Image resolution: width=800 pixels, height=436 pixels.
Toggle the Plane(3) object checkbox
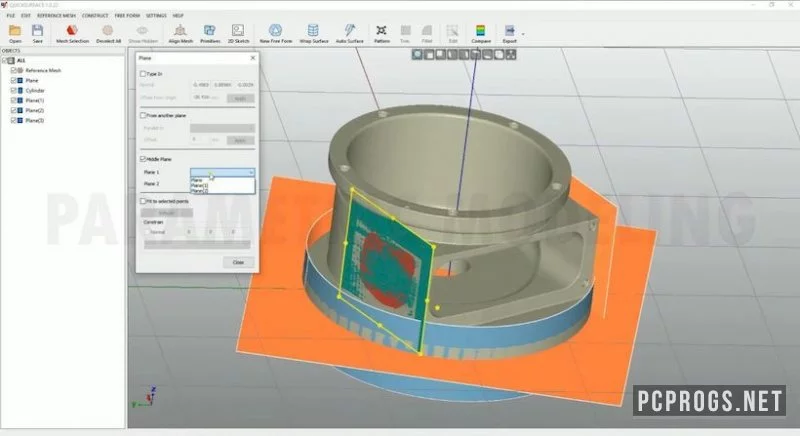pyautogui.click(x=14, y=120)
